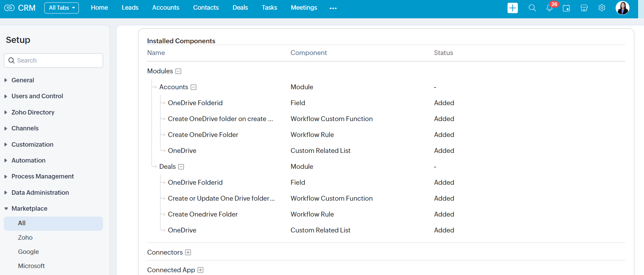Expand the Connectors section
This screenshot has height=275, width=644.
pyautogui.click(x=188, y=253)
